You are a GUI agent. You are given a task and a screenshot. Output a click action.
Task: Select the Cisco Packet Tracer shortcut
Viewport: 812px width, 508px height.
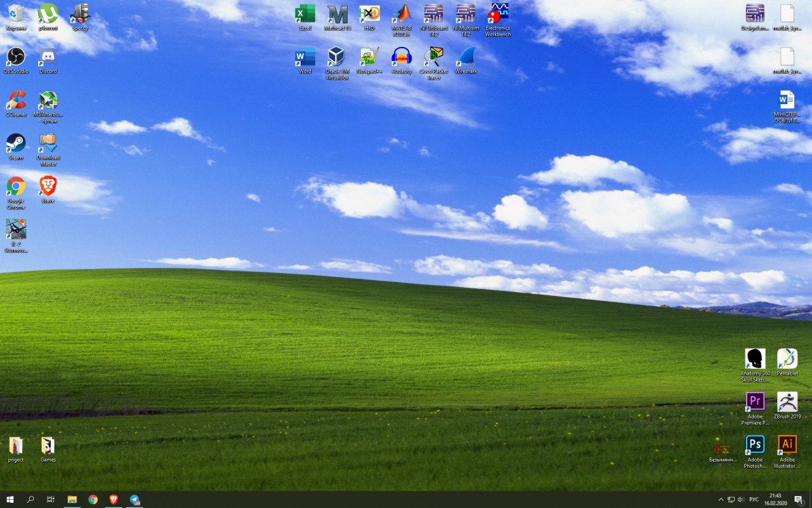pos(434,63)
